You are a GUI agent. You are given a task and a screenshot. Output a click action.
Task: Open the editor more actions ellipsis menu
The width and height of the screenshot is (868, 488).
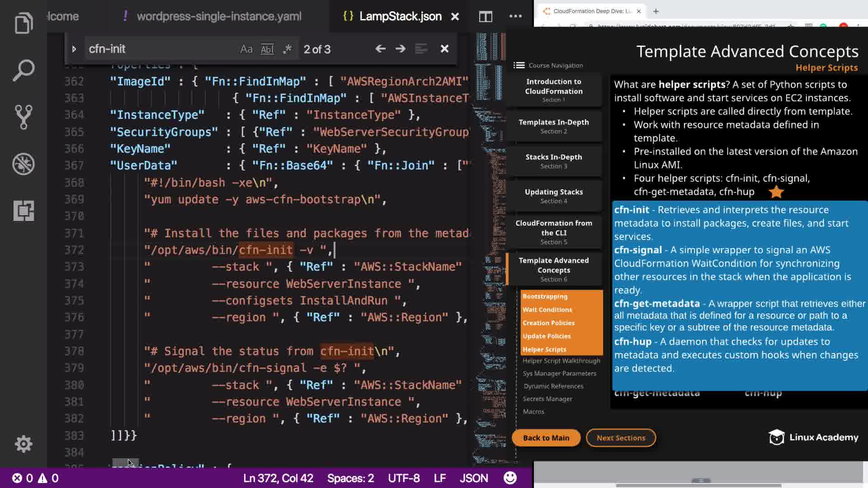coord(515,16)
